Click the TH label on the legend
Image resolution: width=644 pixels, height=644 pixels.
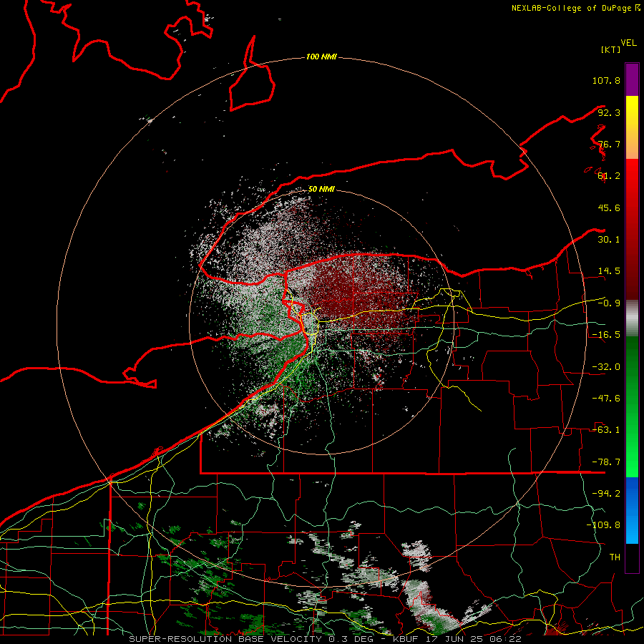coord(615,557)
